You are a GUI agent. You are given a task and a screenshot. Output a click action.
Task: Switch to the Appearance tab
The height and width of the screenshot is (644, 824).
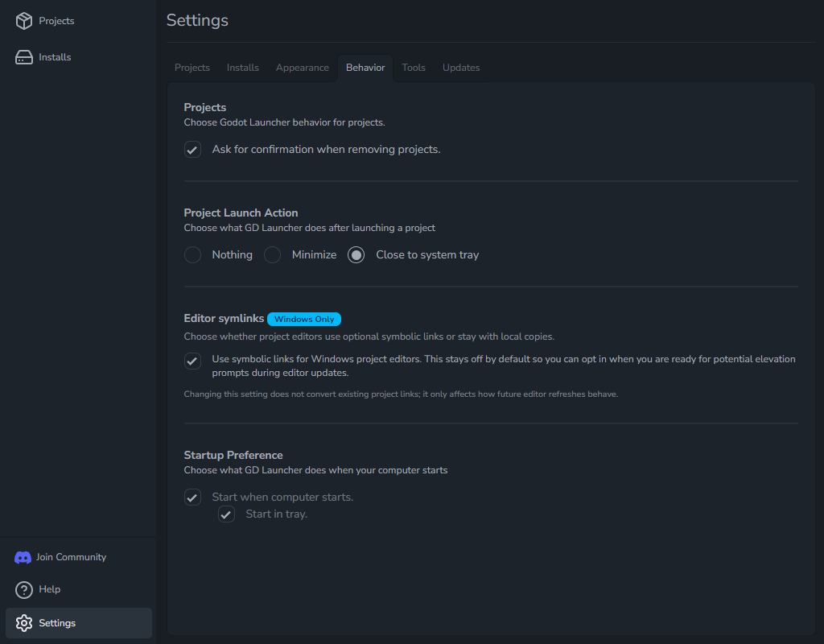click(303, 68)
